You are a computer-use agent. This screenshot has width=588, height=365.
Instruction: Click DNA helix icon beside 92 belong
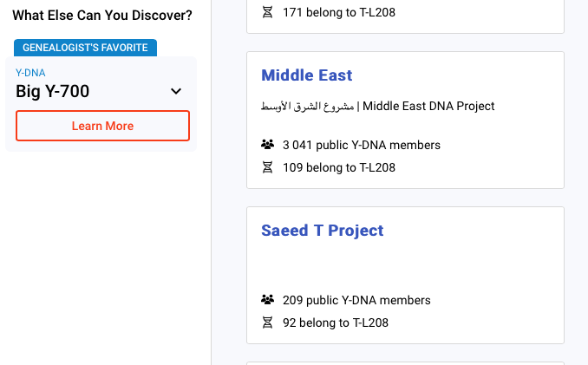tap(267, 323)
